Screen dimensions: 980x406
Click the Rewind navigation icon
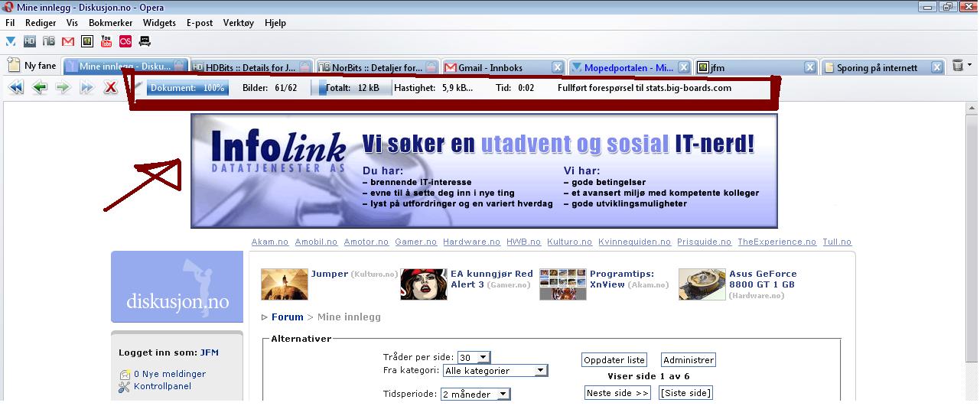(x=15, y=88)
